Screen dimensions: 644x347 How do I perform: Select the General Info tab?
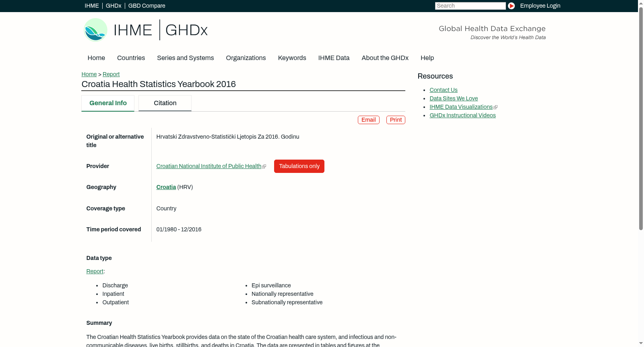[108, 103]
